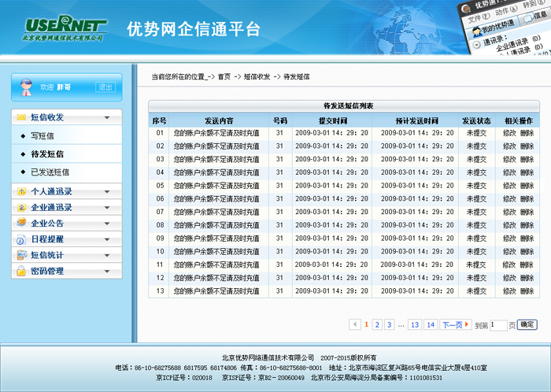Click the 预计发送时间 column header
Viewport: 551px width, 392px height.
coord(416,121)
